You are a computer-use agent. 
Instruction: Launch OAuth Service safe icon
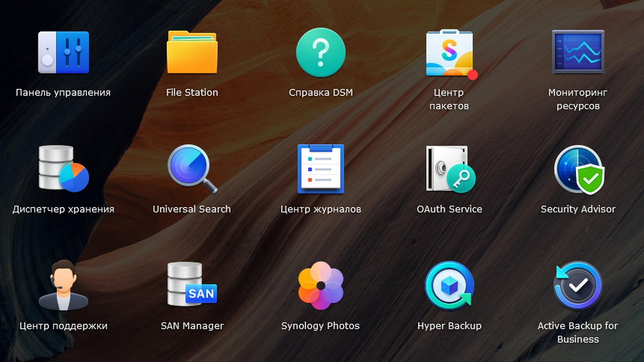tap(450, 169)
